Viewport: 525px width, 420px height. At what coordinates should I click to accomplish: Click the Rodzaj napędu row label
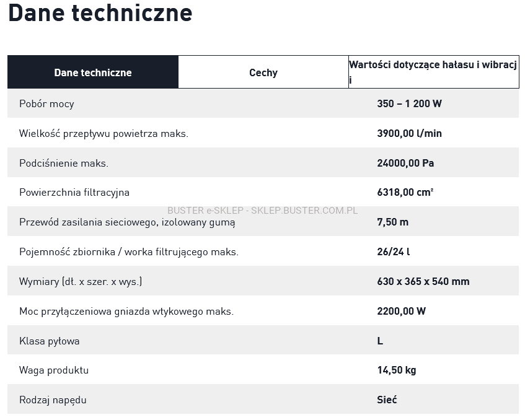pos(53,400)
